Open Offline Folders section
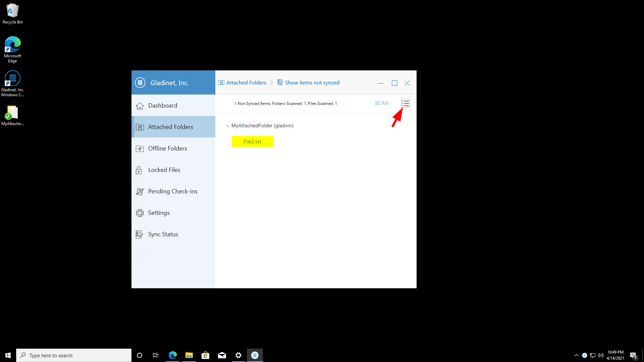 pos(173,148)
